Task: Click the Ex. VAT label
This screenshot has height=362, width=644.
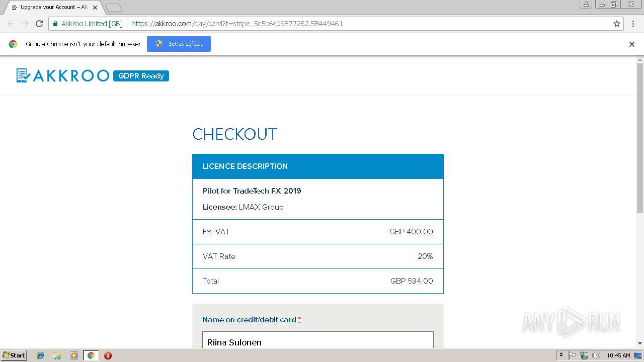Action: click(x=216, y=232)
